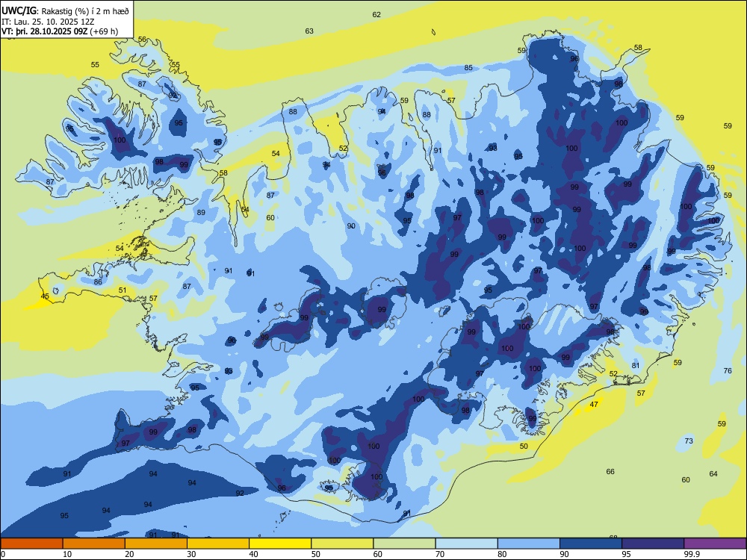Image resolution: width=747 pixels, height=560 pixels.
Task: Pick the 50–60 yellow-green legend swatch
Action: pyautogui.click(x=342, y=544)
